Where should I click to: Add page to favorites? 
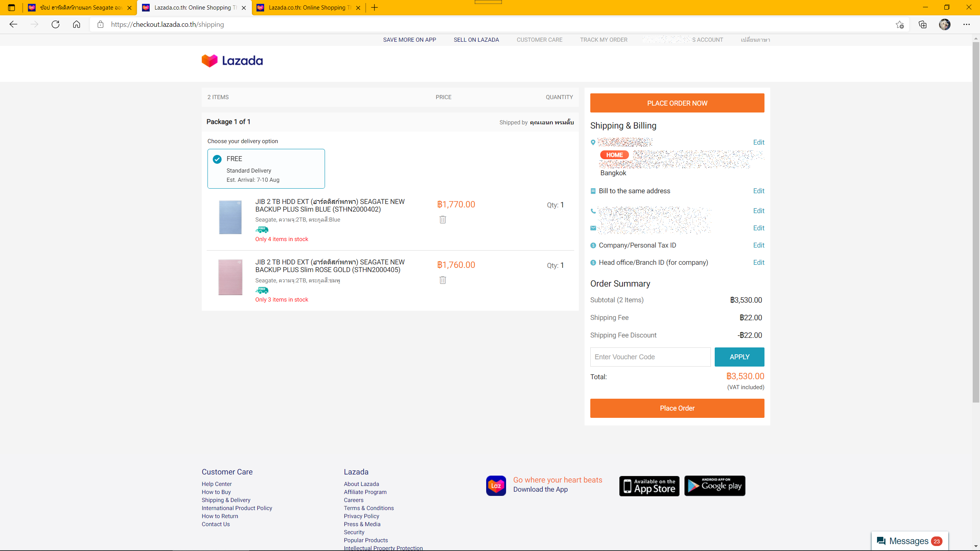[x=899, y=24]
